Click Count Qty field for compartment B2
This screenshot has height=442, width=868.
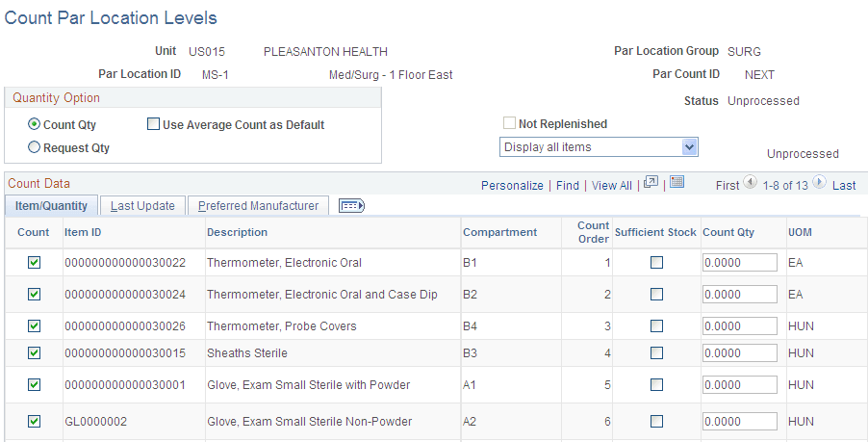[x=740, y=294]
